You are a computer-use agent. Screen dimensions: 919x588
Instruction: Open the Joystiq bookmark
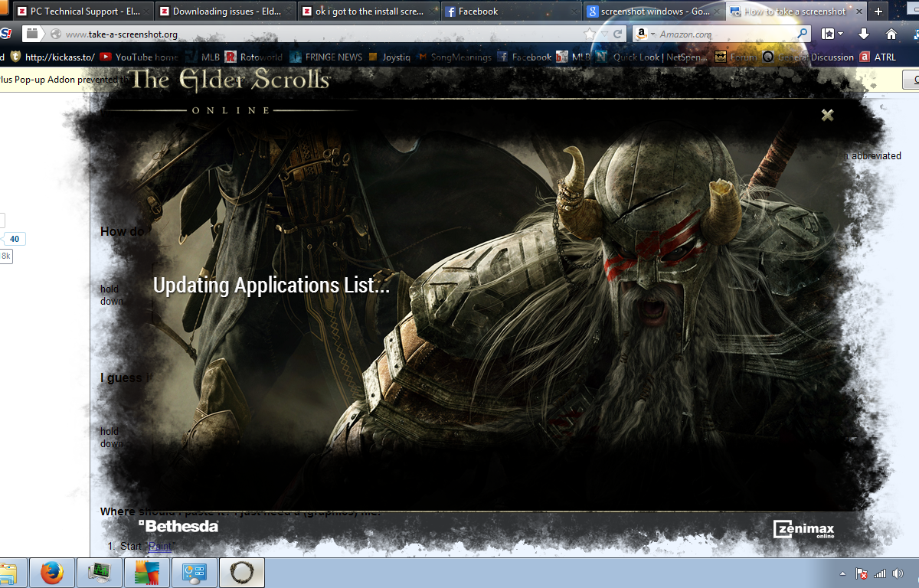[389, 57]
